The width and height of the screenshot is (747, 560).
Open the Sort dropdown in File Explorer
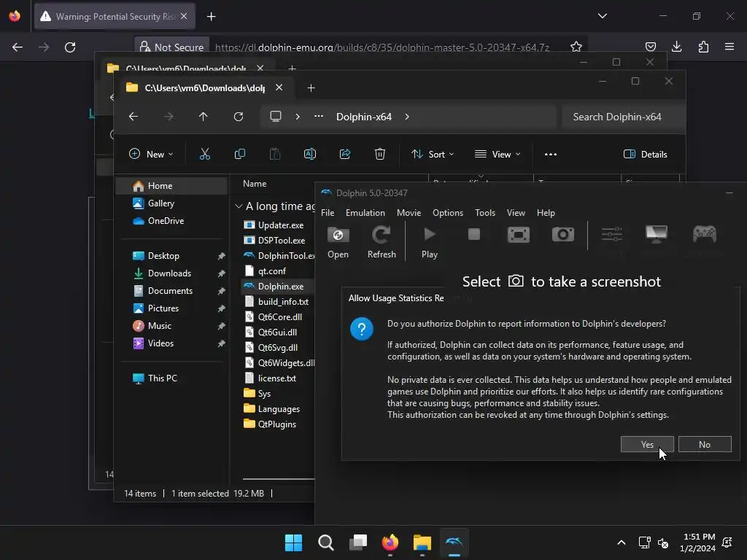coord(433,155)
